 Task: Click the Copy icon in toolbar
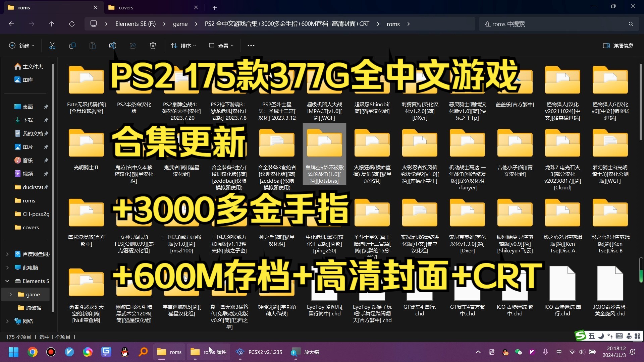tap(72, 46)
